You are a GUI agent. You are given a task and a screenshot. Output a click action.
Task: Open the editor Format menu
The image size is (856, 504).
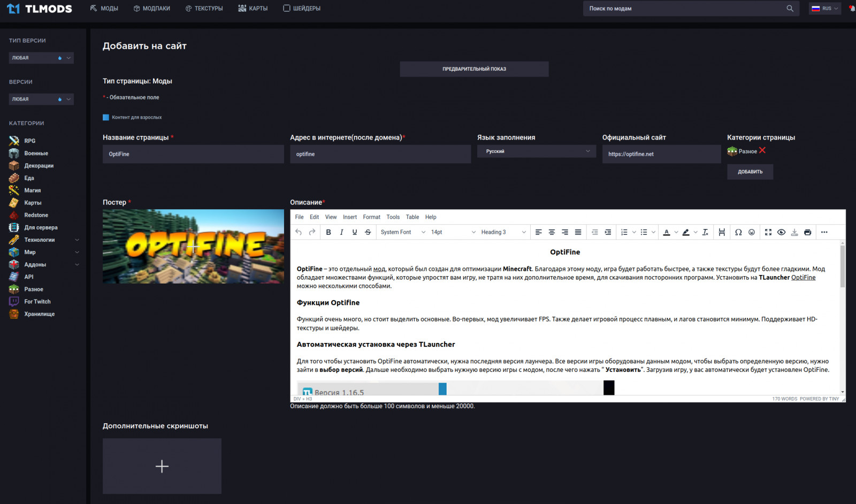[371, 217]
